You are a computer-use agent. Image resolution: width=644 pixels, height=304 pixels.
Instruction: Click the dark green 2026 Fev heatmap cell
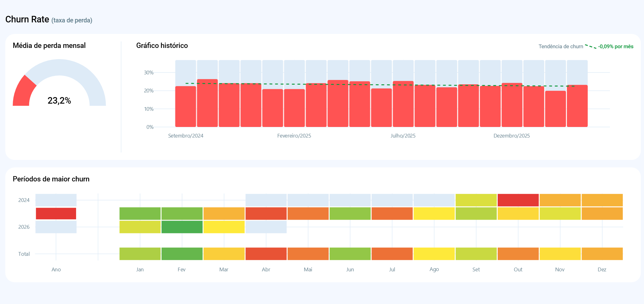182,227
